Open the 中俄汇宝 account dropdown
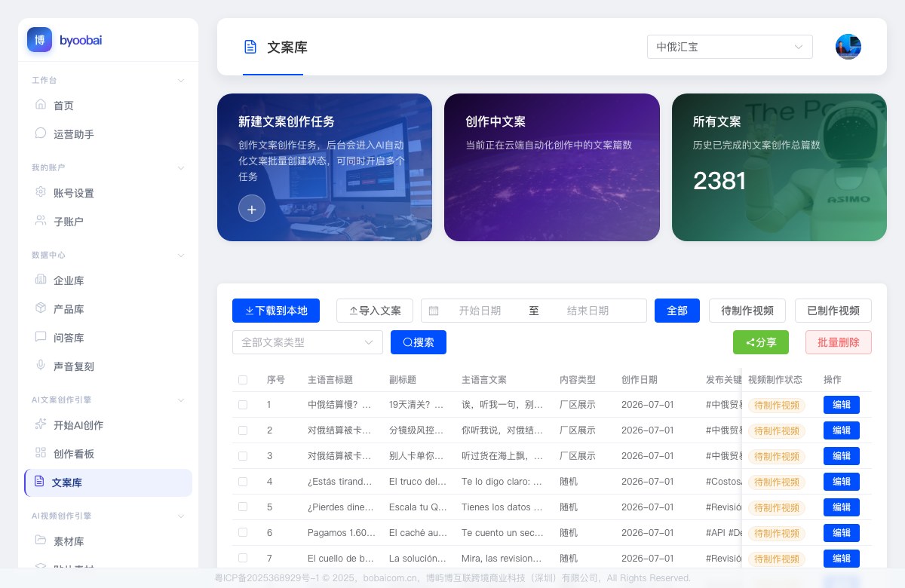905x588 pixels. (729, 47)
